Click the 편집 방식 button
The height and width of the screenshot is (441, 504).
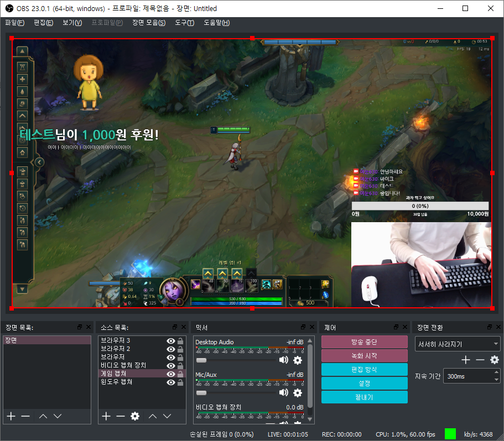pyautogui.click(x=364, y=369)
